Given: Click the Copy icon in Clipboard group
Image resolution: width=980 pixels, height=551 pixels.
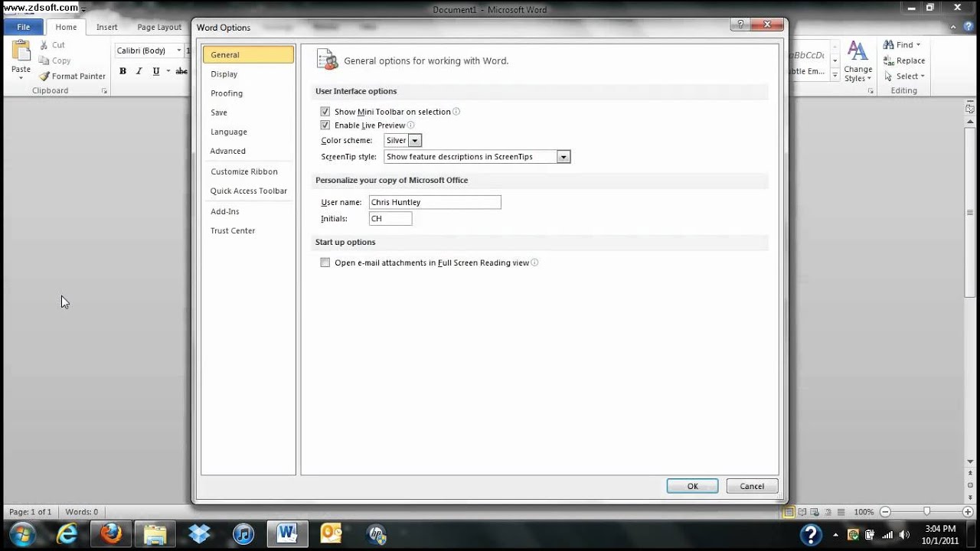Looking at the screenshot, I should 44,60.
